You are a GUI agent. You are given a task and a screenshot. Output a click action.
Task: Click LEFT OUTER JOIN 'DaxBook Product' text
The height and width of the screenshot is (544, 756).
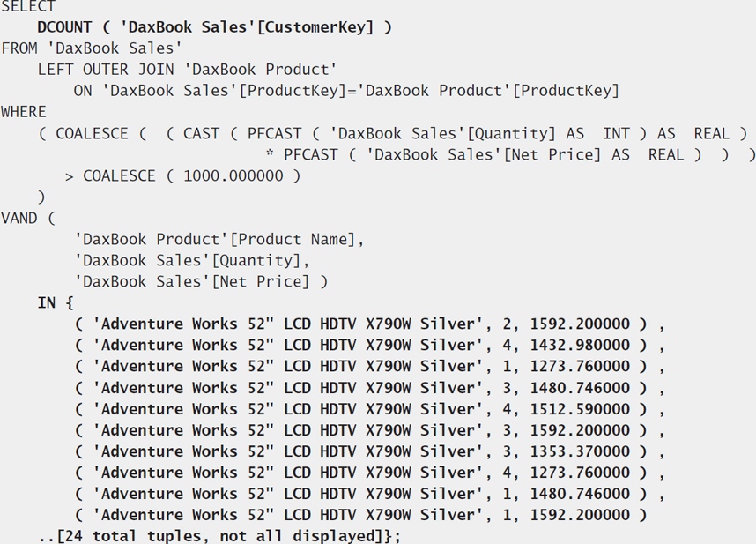point(187,70)
